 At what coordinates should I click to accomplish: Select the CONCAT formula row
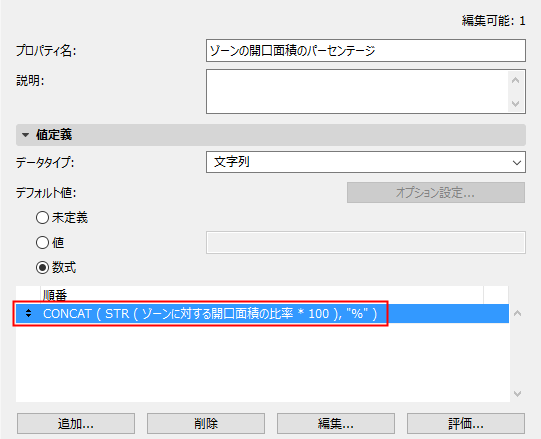[x=262, y=313]
